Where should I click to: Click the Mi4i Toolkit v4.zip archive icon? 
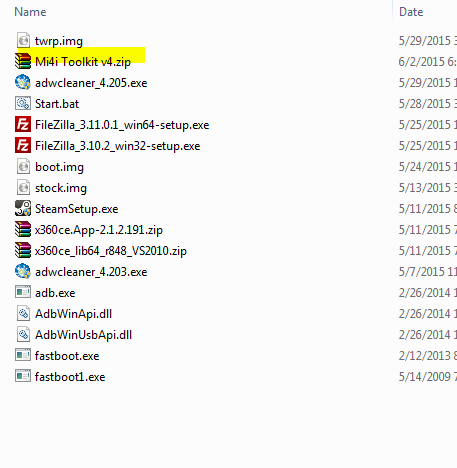(x=23, y=61)
